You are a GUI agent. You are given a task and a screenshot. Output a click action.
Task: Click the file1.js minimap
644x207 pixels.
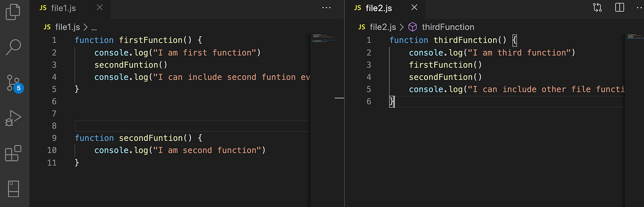pos(322,119)
